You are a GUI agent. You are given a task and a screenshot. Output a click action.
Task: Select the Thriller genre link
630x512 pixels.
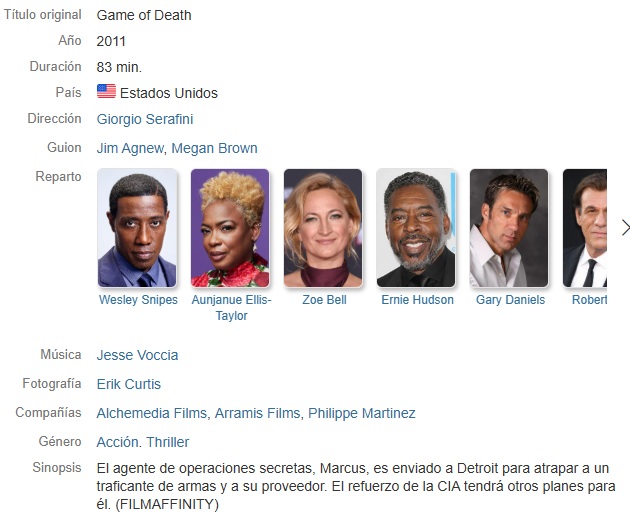click(x=168, y=442)
